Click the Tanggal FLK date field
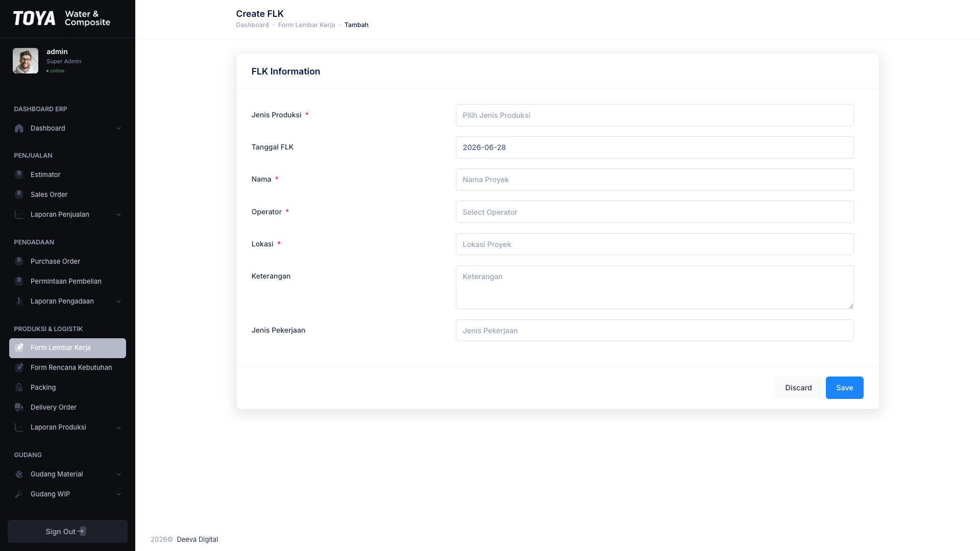The width and height of the screenshot is (980, 551). [x=654, y=147]
